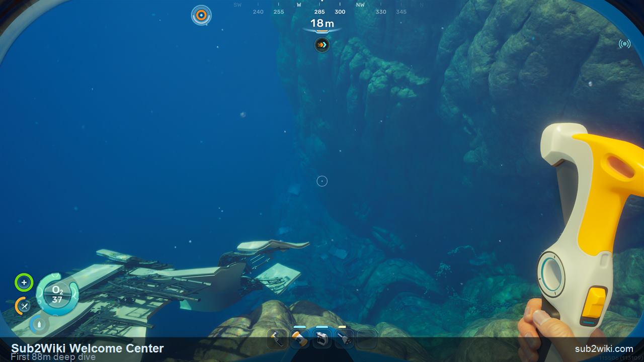Click compass heading 285

click(319, 12)
